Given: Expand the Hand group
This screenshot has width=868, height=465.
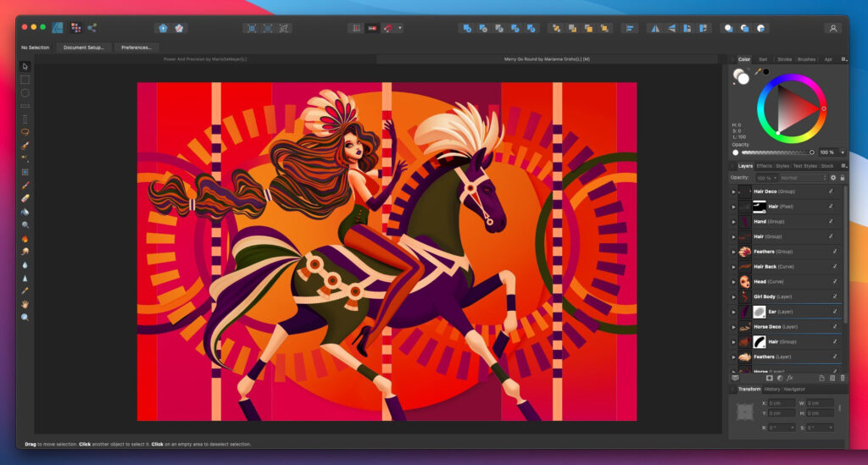Looking at the screenshot, I should pos(733,222).
